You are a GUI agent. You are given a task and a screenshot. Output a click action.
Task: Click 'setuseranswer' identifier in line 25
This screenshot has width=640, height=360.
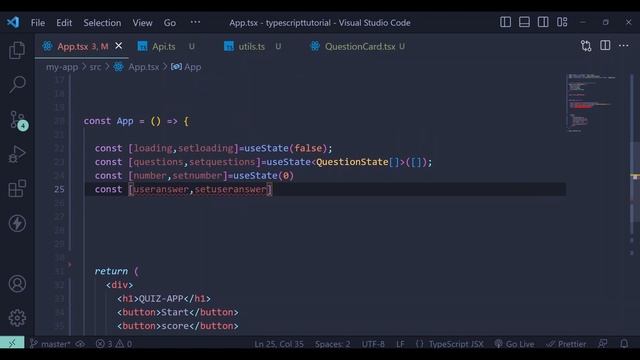point(231,189)
